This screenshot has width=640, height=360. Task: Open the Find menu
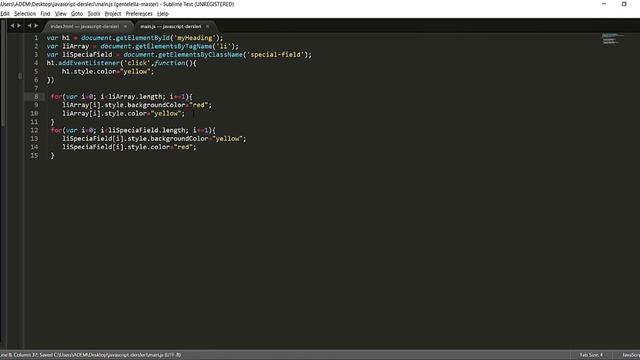(45, 13)
